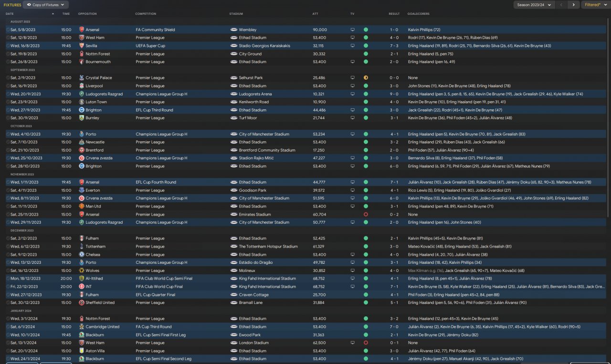Tick the row selector for Wed, 4/10/2023
Viewport: 611px width, 364px height.
(8, 134)
